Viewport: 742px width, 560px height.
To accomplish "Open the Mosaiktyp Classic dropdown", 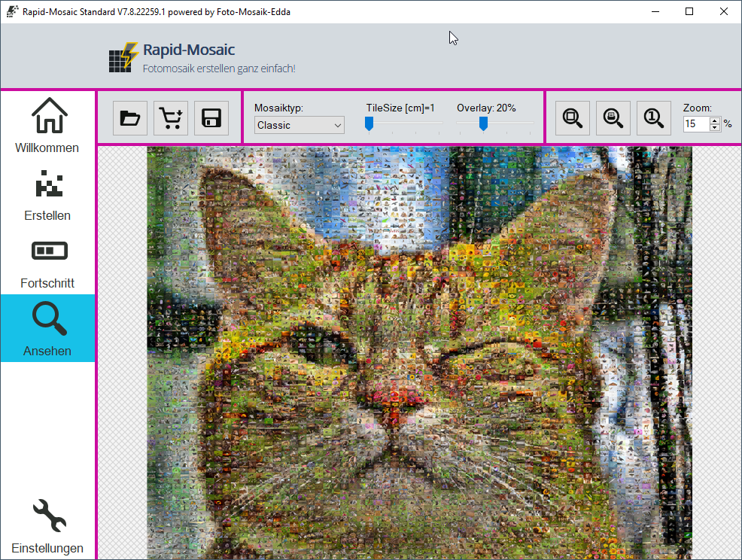I will pos(299,126).
